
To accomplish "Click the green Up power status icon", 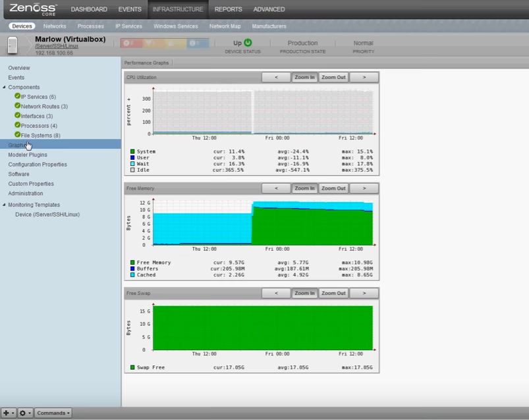I will [248, 43].
